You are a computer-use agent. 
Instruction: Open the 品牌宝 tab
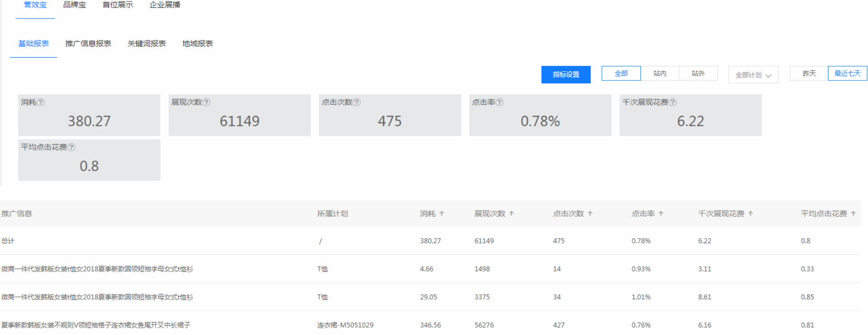coord(75,5)
